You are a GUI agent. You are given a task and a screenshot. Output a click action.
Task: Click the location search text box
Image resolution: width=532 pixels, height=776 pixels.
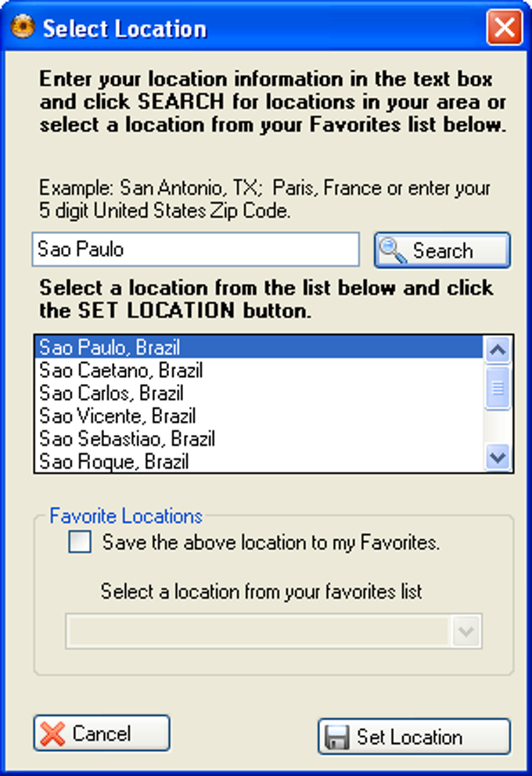(196, 250)
